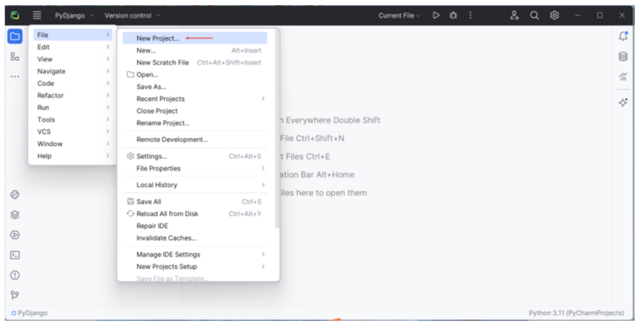Click the Debug bug icon in toolbar
This screenshot has width=644, height=330.
click(x=453, y=16)
